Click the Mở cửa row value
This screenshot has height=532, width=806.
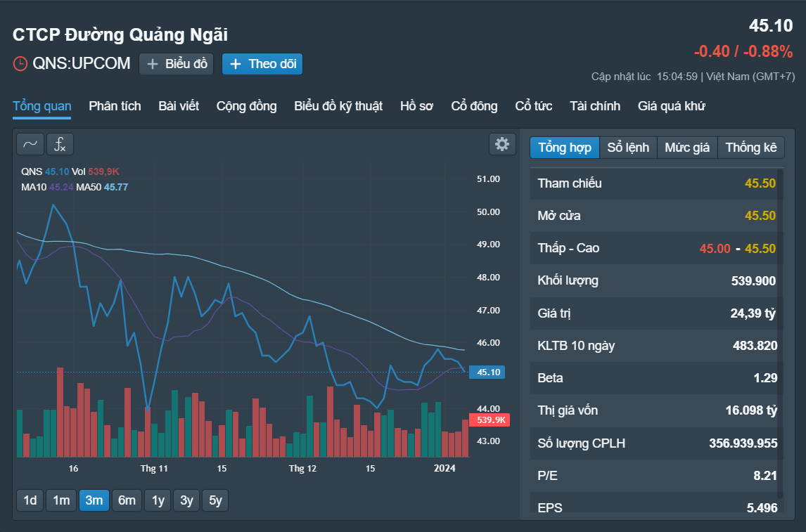pos(760,216)
